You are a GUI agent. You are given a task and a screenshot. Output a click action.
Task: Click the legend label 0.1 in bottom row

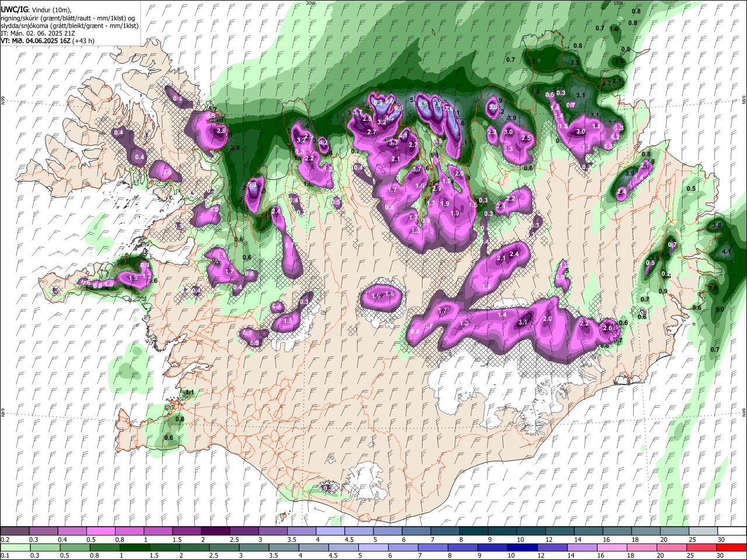[4, 555]
